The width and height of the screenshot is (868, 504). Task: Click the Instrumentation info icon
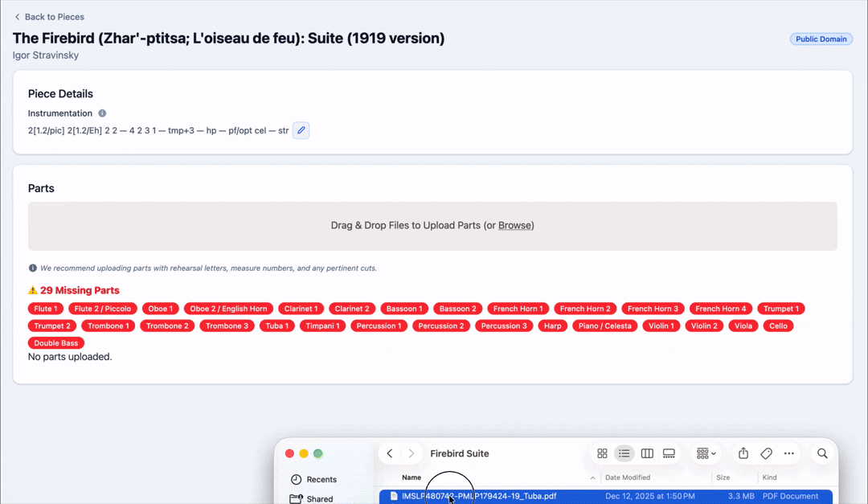[x=102, y=113]
